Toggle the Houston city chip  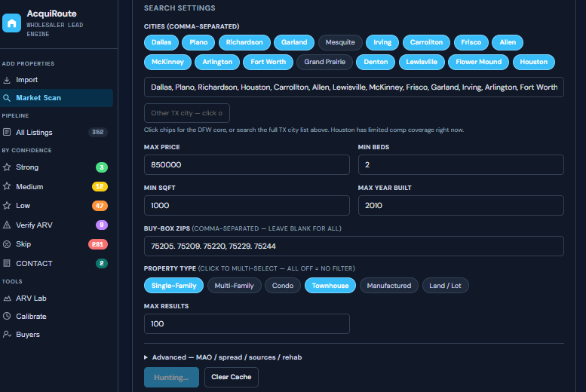[x=534, y=62]
